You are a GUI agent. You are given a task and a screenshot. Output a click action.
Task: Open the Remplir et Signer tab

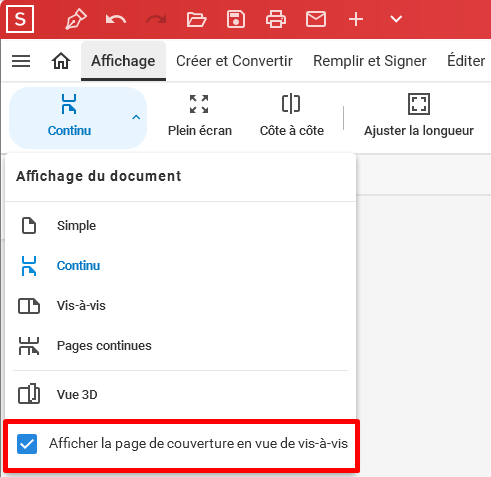370,61
